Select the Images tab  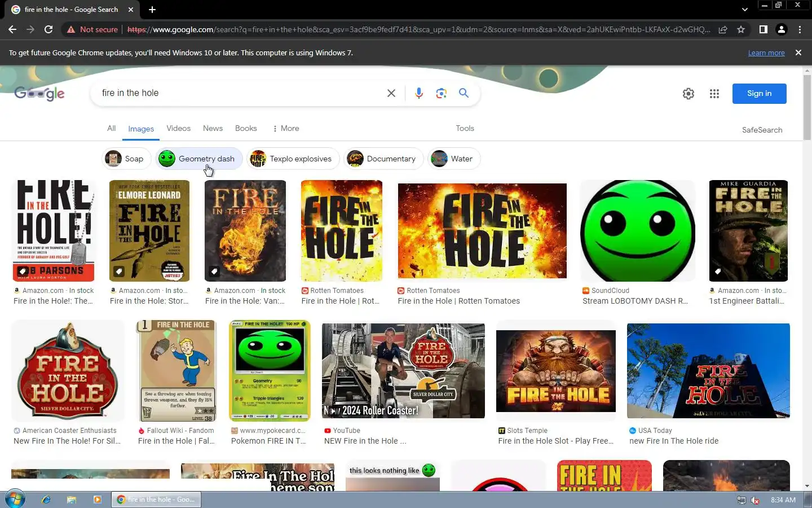point(141,129)
